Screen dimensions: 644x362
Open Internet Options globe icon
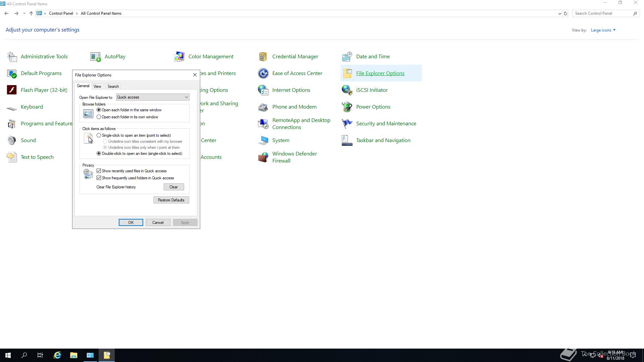(x=263, y=90)
